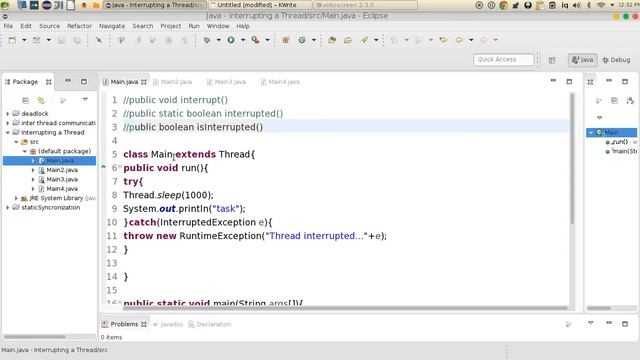The image size is (640, 360).
Task: Open the External Tools dropdown arrow
Action: (x=267, y=40)
